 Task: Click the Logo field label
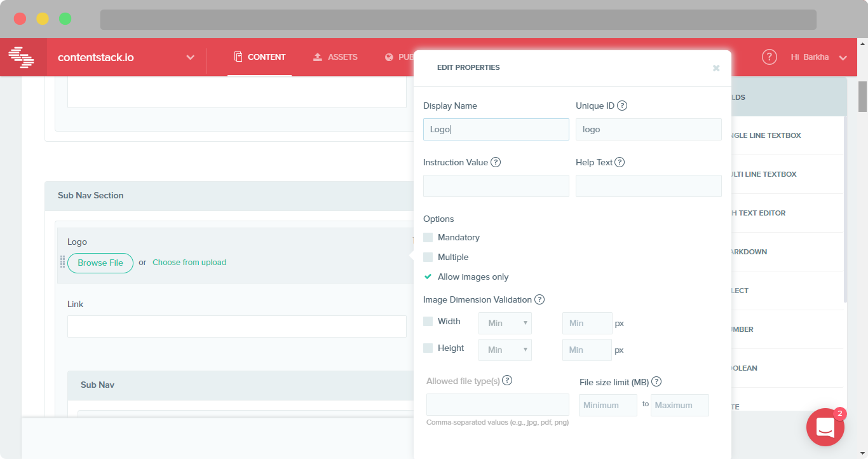pyautogui.click(x=77, y=242)
